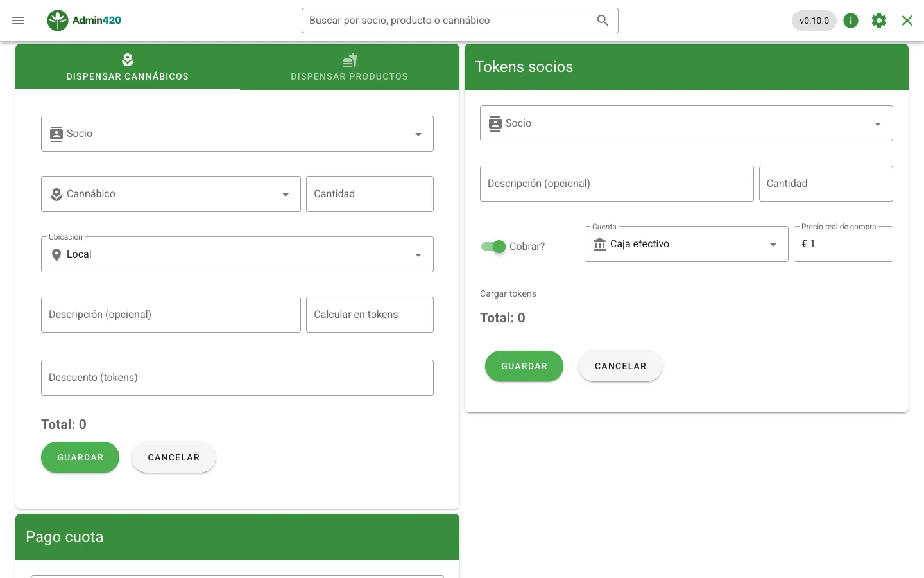Click the cannabis flower icon on Cannábicos tab
The image size is (924, 578).
coord(128,60)
